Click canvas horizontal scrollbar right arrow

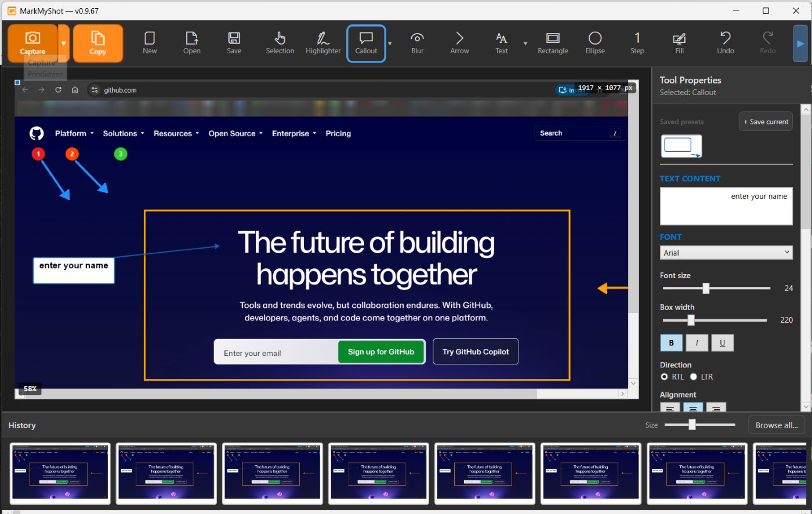tap(623, 393)
